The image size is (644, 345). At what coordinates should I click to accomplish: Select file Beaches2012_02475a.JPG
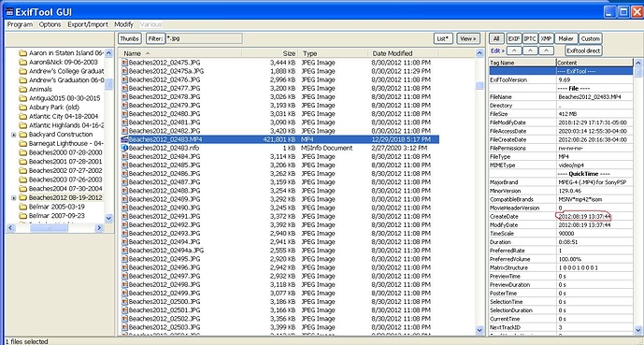click(x=166, y=71)
